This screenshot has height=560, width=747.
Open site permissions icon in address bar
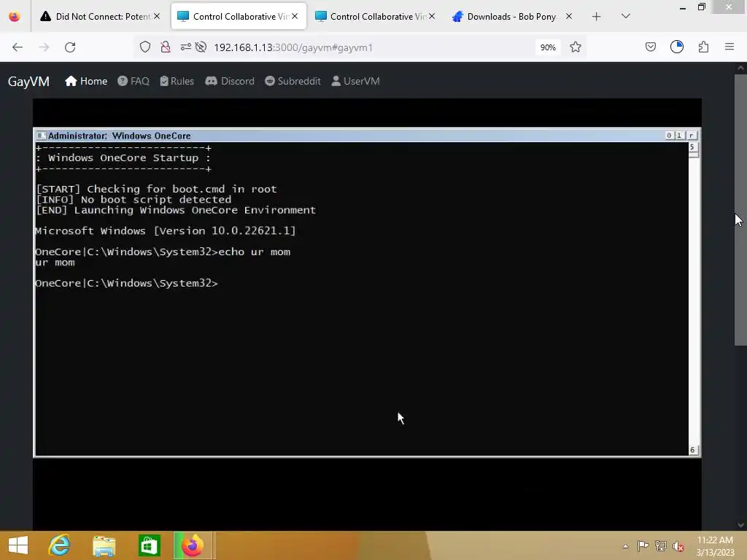pyautogui.click(x=186, y=47)
